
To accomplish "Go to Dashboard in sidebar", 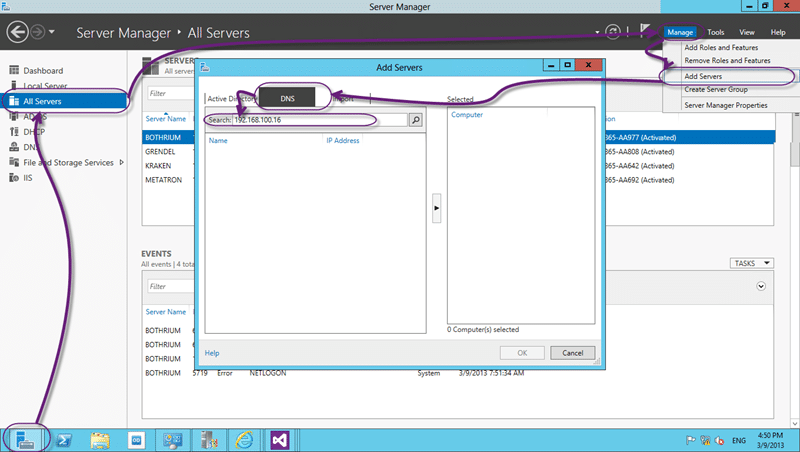I will (x=43, y=70).
